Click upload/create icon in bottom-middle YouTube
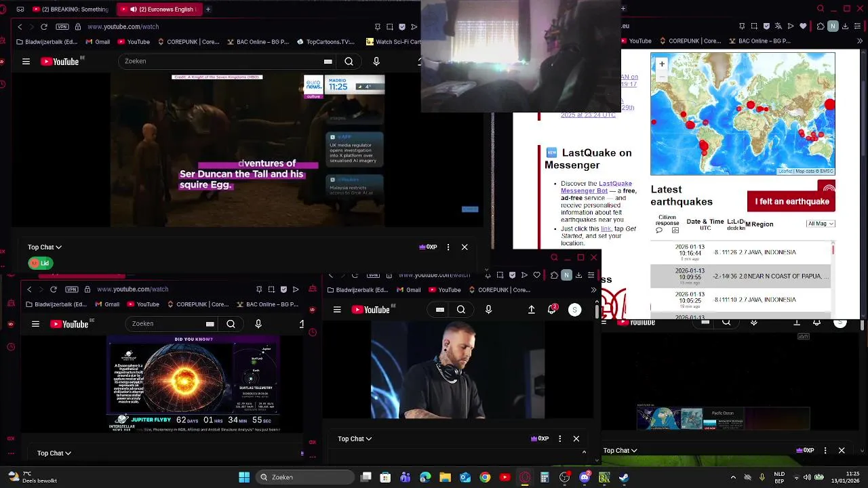The width and height of the screenshot is (868, 488). (x=532, y=310)
